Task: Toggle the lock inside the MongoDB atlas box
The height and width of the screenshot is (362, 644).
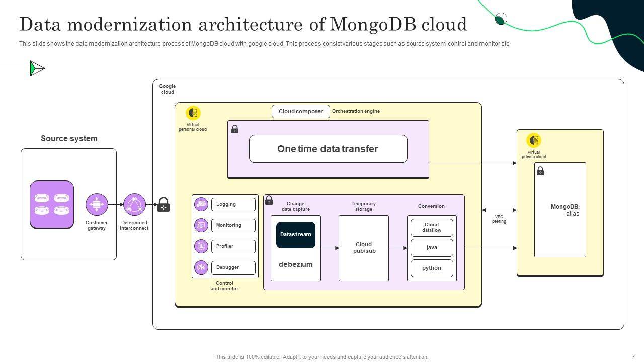Action: pos(540,171)
